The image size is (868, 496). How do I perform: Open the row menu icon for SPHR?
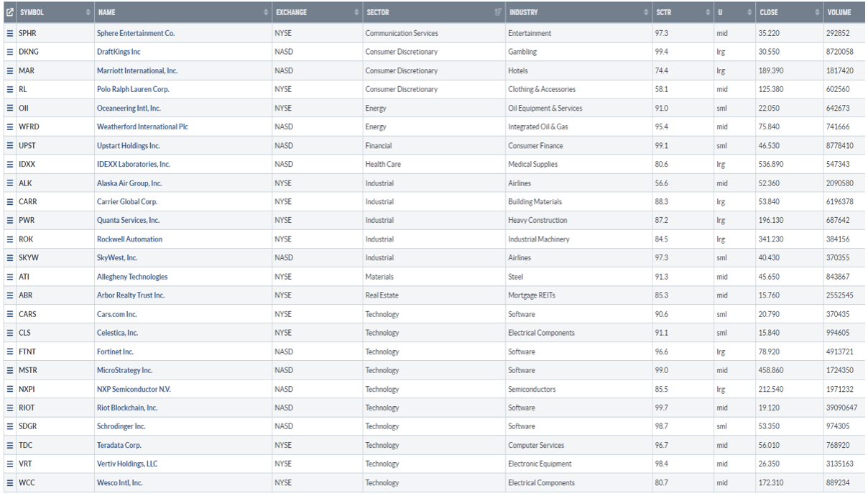[10, 33]
